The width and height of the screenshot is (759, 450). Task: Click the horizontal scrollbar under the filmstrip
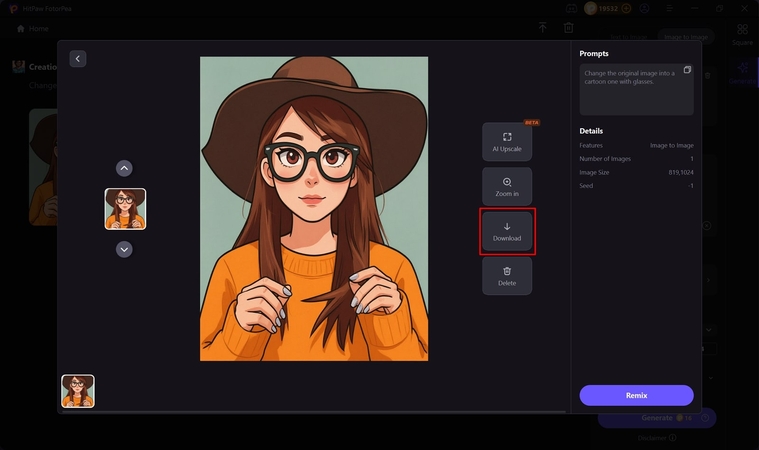314,412
